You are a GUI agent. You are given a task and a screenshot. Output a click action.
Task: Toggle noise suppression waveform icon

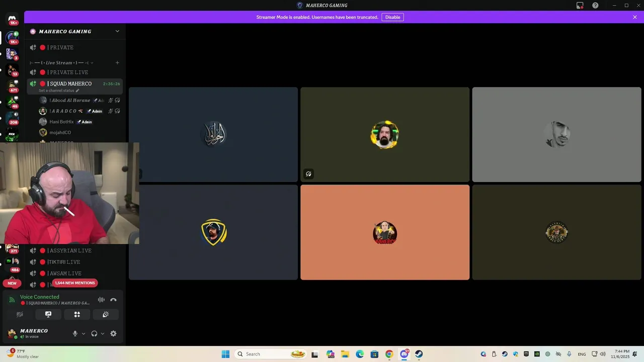(x=101, y=300)
